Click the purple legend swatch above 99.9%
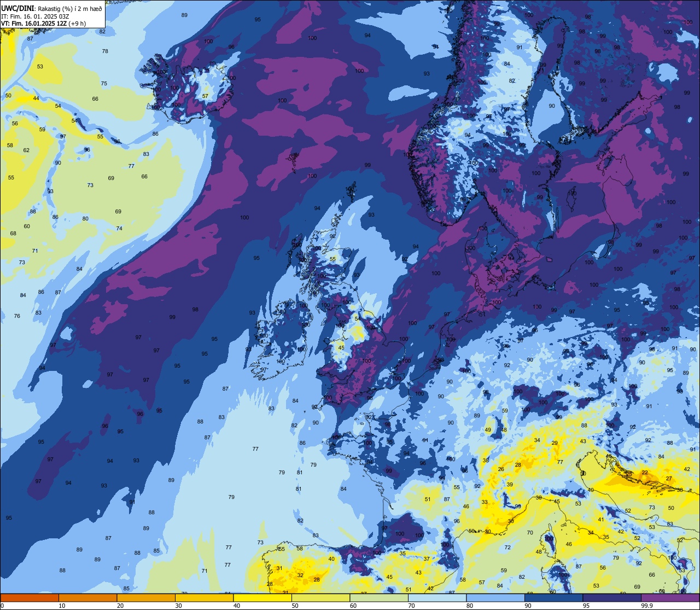700x610 pixels. (670, 598)
